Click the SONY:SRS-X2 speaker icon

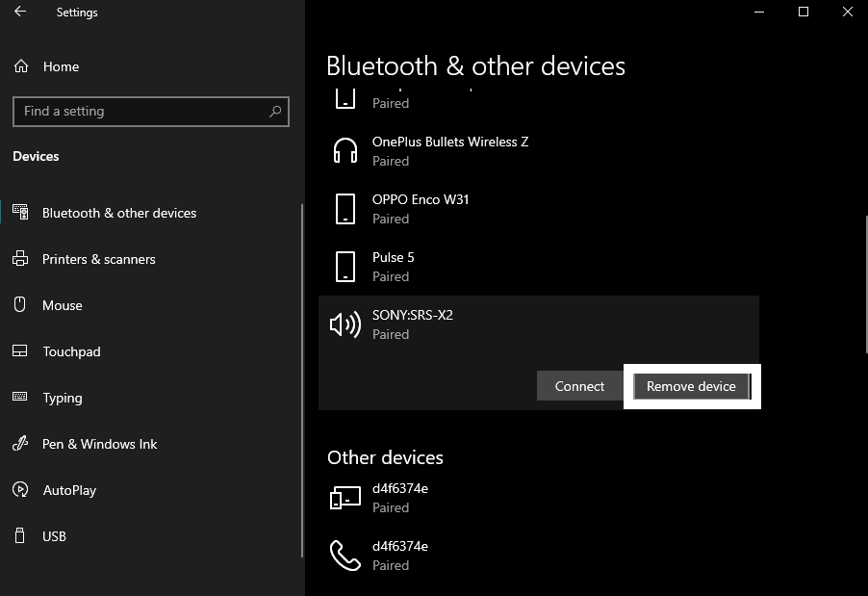[x=344, y=324]
